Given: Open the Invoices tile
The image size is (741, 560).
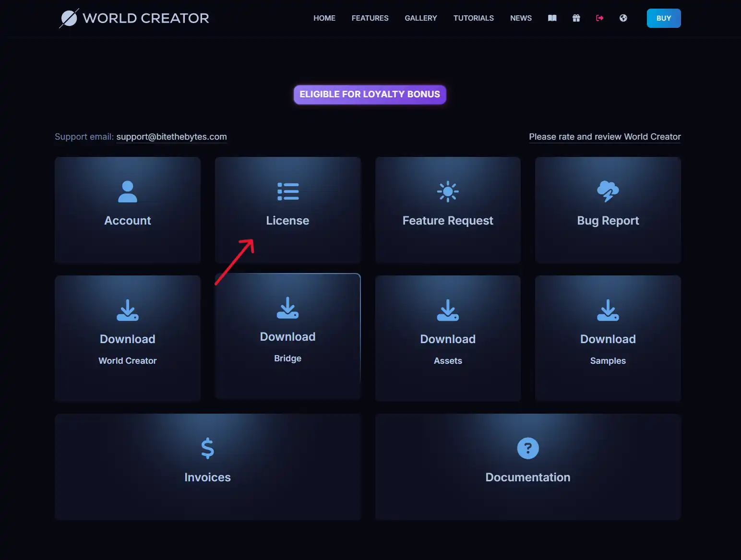Looking at the screenshot, I should point(207,466).
